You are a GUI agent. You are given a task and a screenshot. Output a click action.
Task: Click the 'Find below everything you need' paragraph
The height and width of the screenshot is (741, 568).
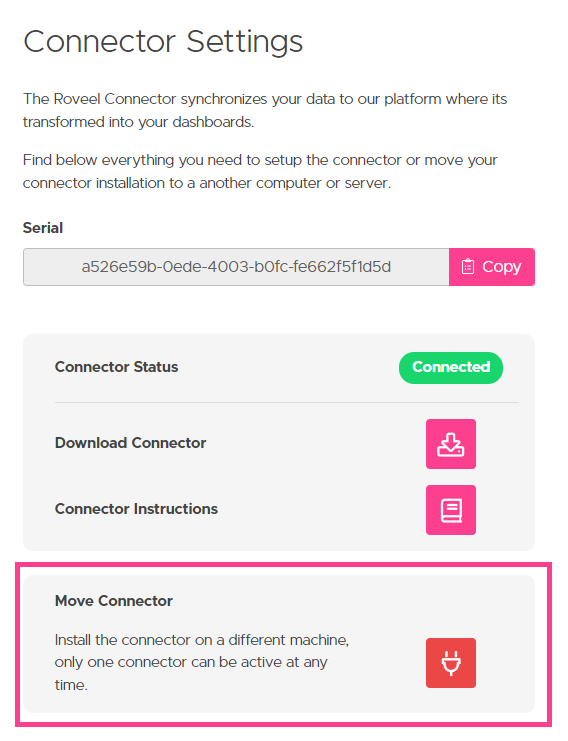tap(260, 171)
